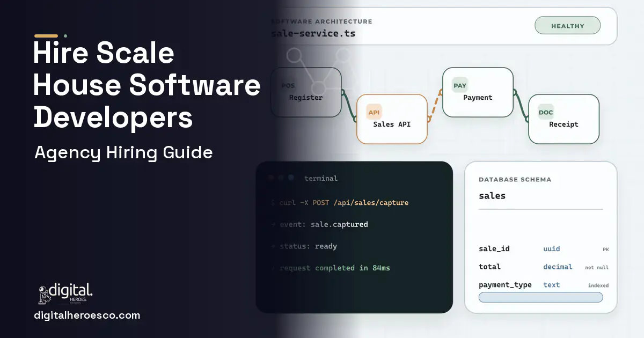Click the request completed in 84ms line
Screen dimensions: 644x338
tap(330, 268)
